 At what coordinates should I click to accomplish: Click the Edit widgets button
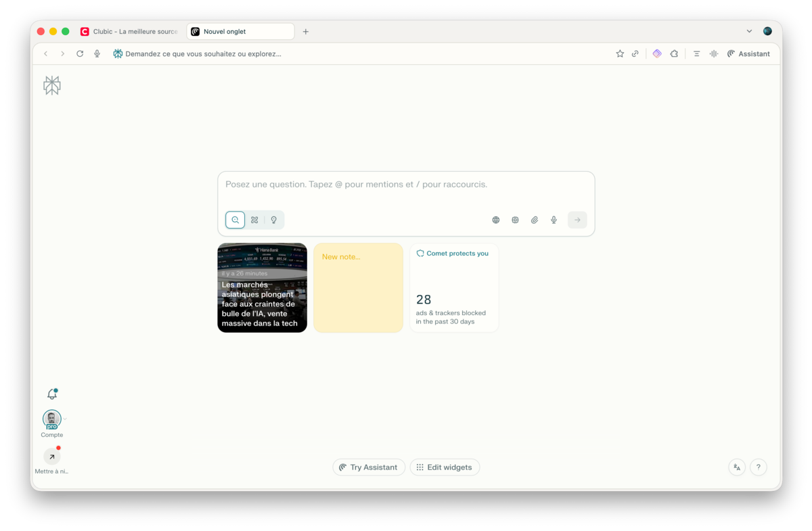pos(445,467)
